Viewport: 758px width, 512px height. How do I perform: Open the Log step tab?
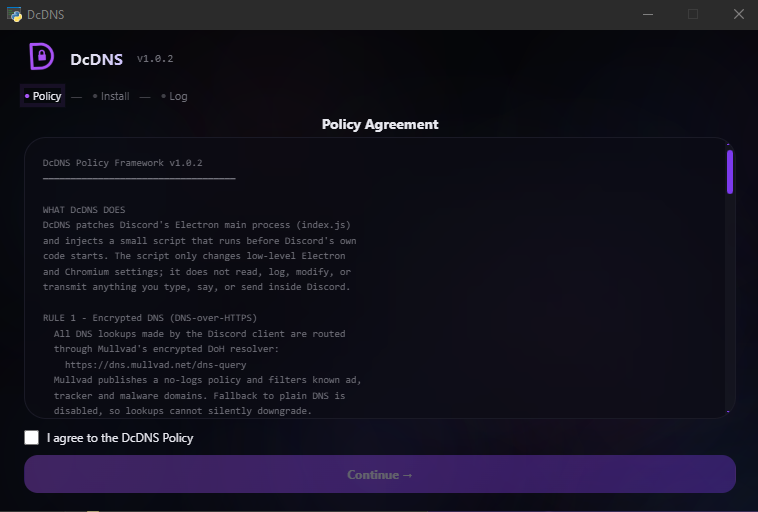pos(174,96)
